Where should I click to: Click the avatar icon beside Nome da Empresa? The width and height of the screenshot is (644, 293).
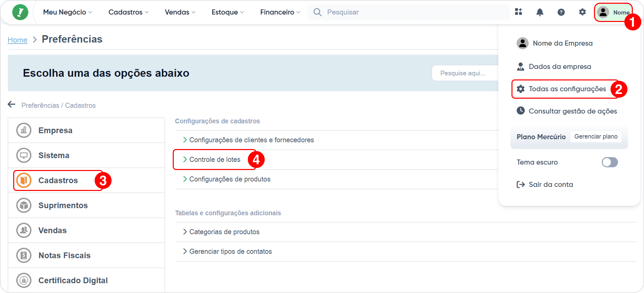pyautogui.click(x=523, y=43)
